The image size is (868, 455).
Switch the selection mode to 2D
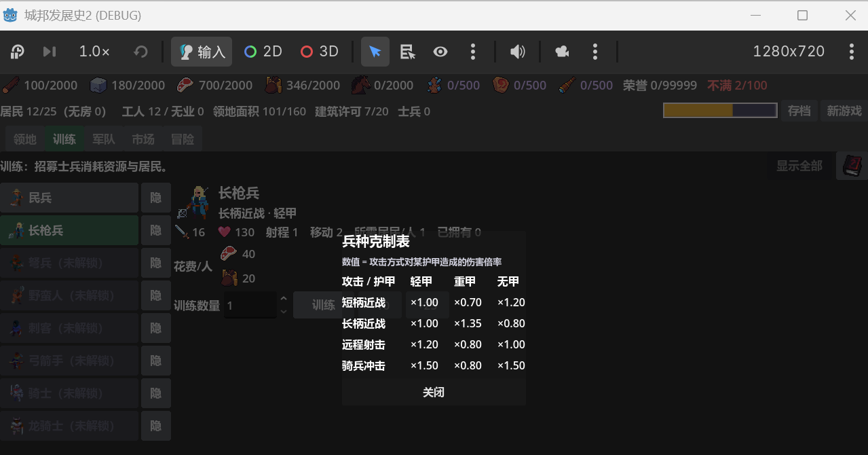pos(263,52)
